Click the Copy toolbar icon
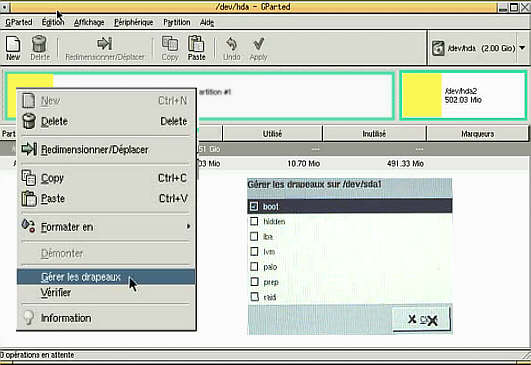This screenshot has width=531, height=365. (170, 44)
